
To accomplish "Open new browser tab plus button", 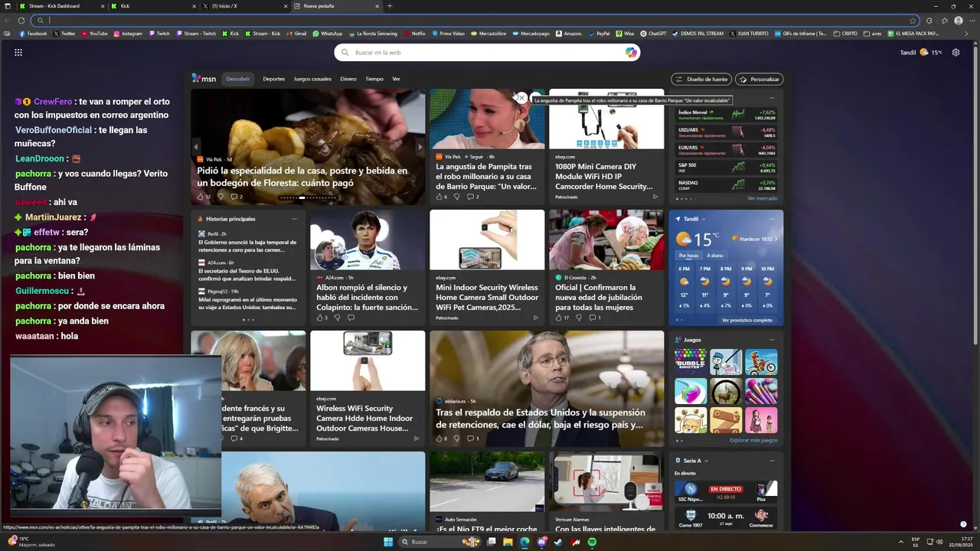I will 390,6.
